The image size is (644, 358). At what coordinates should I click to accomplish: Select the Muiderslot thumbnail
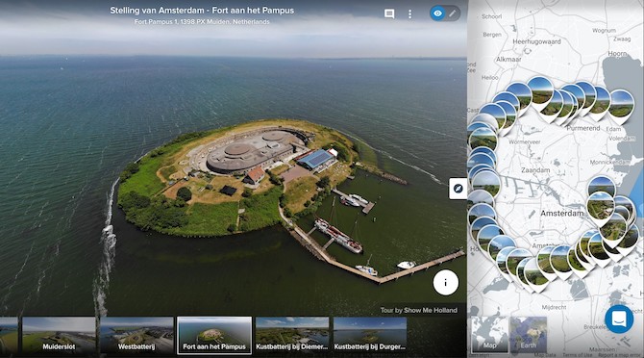pos(59,335)
